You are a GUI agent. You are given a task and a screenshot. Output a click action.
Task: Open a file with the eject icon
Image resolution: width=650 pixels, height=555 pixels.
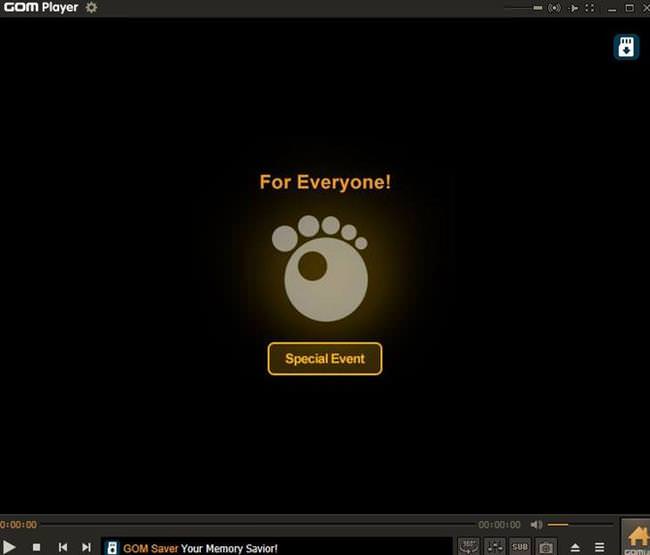[575, 548]
